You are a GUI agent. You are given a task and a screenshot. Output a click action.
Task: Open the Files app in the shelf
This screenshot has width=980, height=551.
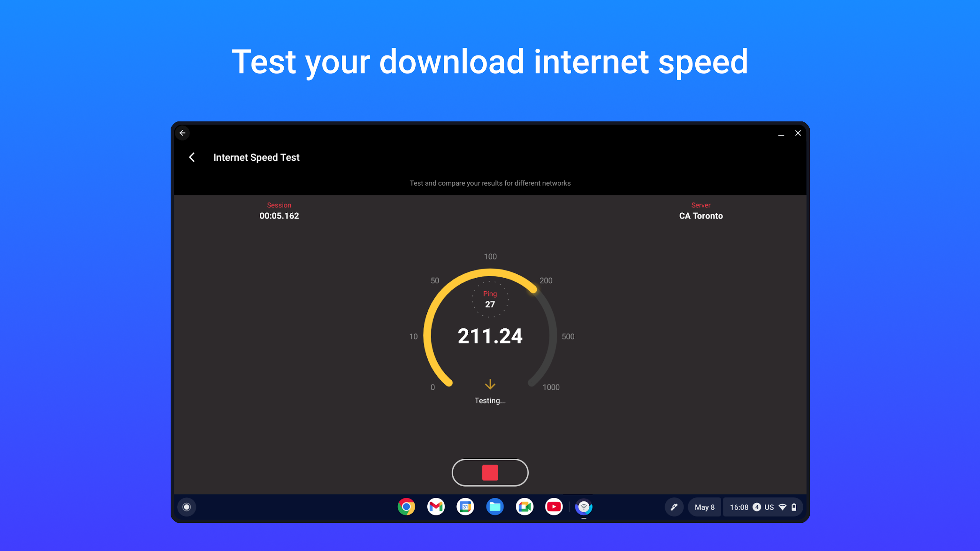(495, 507)
